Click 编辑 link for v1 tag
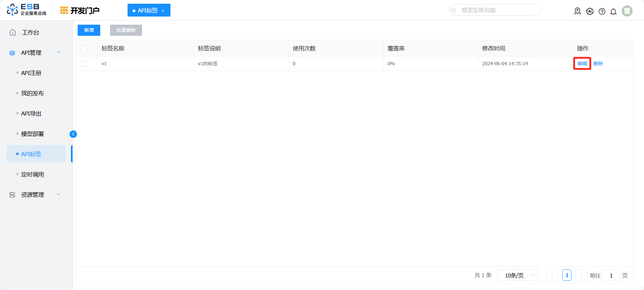 [582, 64]
